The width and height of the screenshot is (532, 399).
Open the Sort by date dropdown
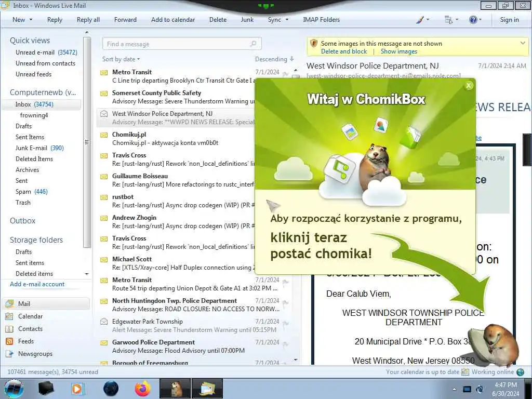[x=121, y=59]
